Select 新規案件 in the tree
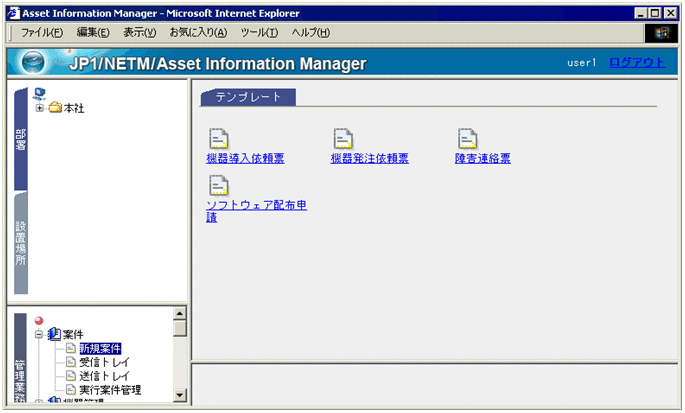The image size is (685, 413). pos(100,348)
